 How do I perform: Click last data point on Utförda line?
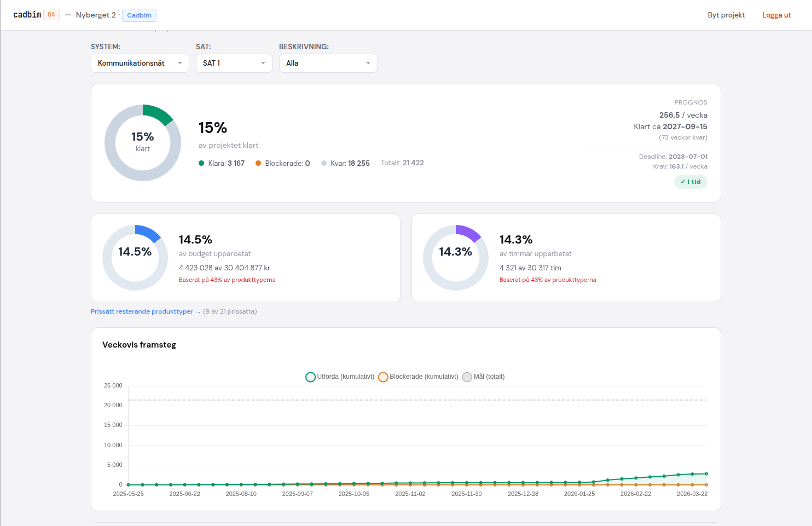pos(706,474)
